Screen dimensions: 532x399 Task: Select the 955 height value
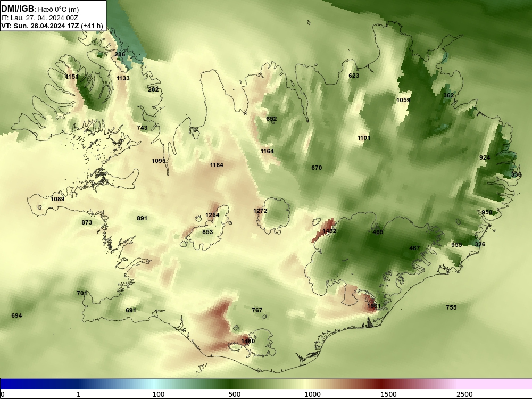point(456,245)
